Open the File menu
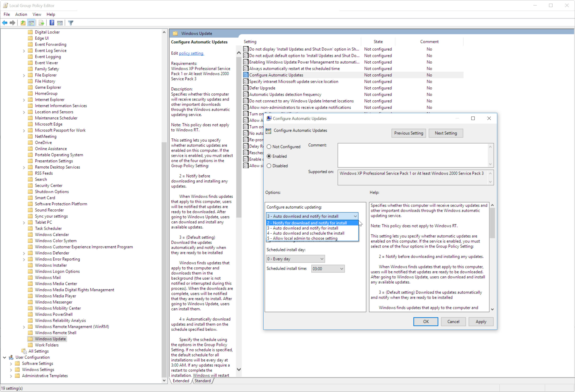 [7, 14]
